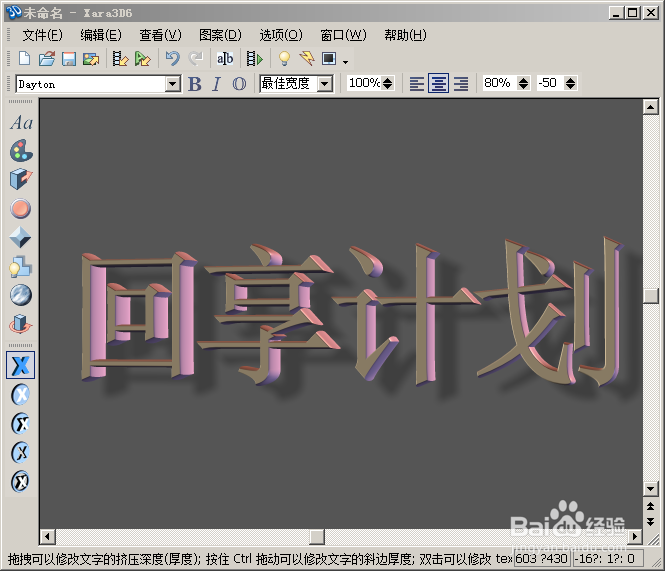Open the 选项(O) menu
The image size is (665, 571).
point(281,35)
